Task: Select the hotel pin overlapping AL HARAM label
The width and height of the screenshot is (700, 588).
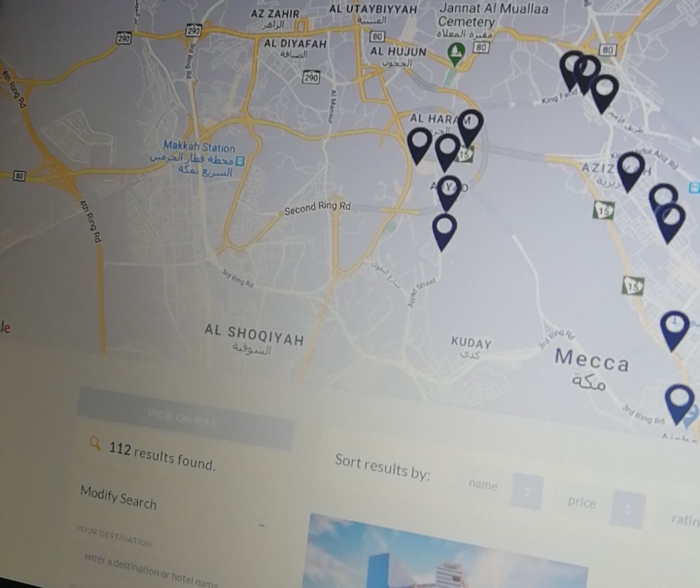Action: point(470,128)
